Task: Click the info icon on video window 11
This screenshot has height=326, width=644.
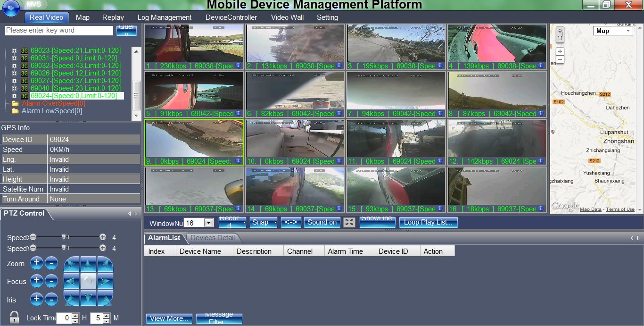Action: [440, 161]
